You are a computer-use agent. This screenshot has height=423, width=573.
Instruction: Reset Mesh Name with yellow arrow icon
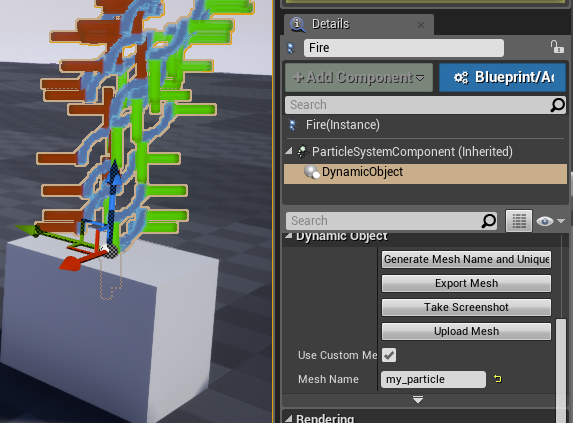(497, 379)
